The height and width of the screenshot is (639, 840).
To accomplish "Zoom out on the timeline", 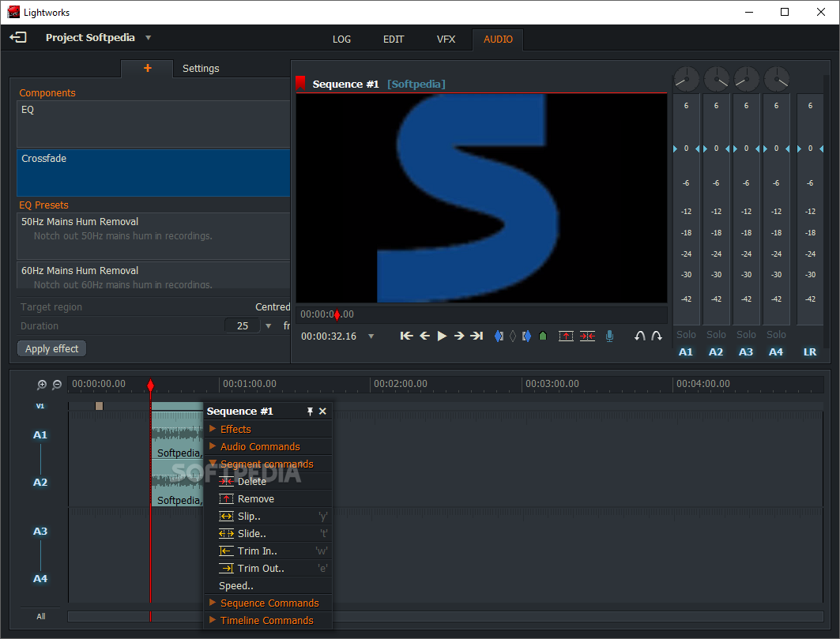I will (x=57, y=385).
